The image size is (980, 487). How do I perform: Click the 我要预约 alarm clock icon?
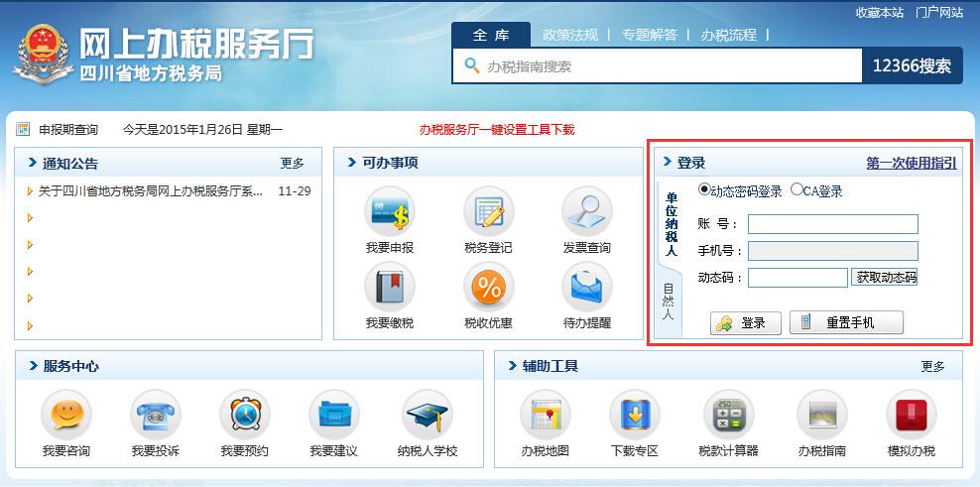coord(244,416)
